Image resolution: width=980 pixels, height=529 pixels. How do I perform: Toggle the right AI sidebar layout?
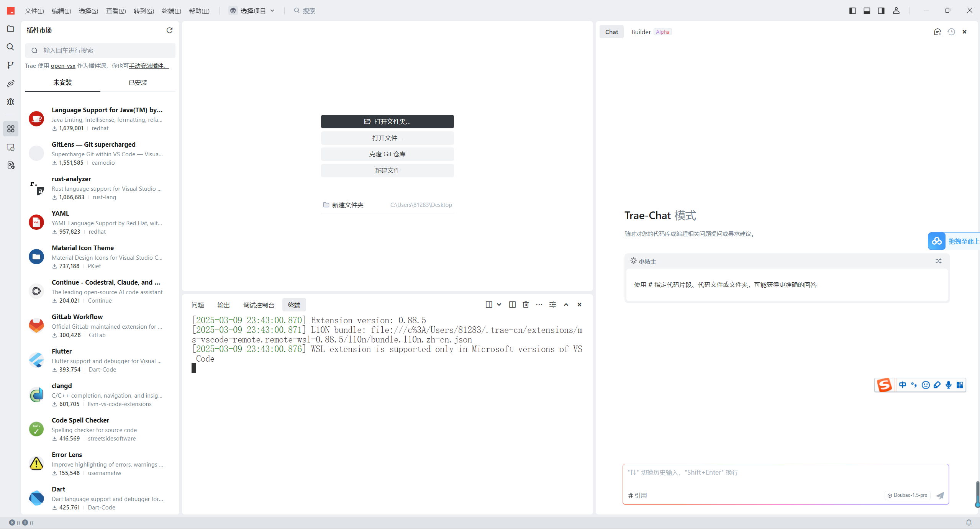point(881,10)
